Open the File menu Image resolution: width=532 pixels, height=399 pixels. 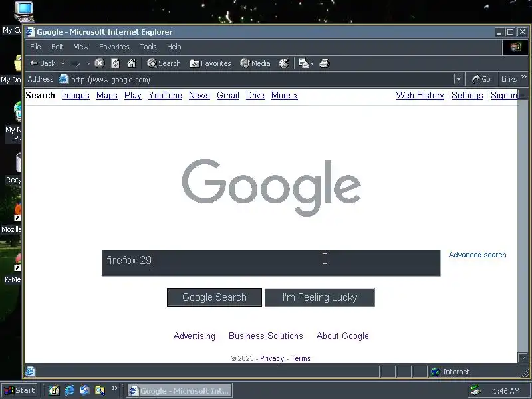coord(35,47)
